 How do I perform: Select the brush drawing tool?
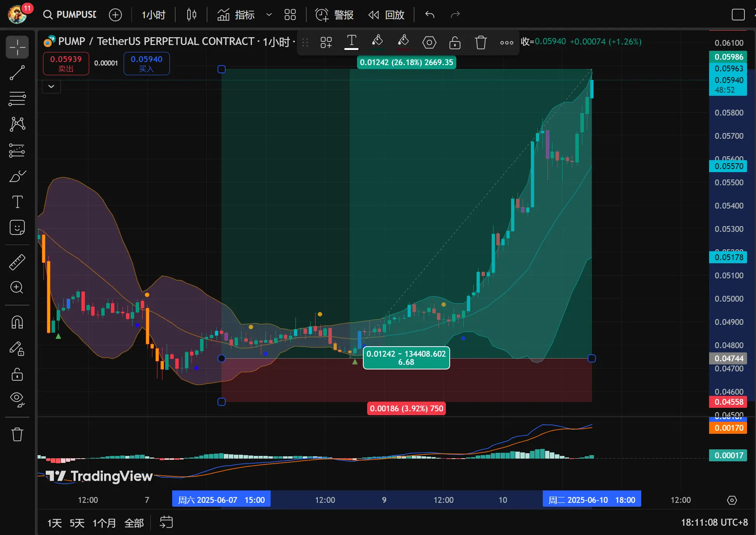click(x=17, y=176)
